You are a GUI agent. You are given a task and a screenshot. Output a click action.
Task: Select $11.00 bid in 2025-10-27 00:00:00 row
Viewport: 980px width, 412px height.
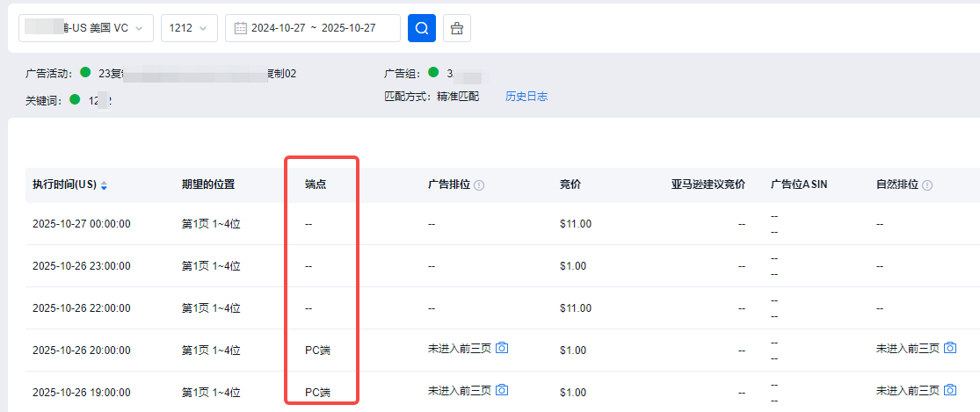(x=575, y=224)
